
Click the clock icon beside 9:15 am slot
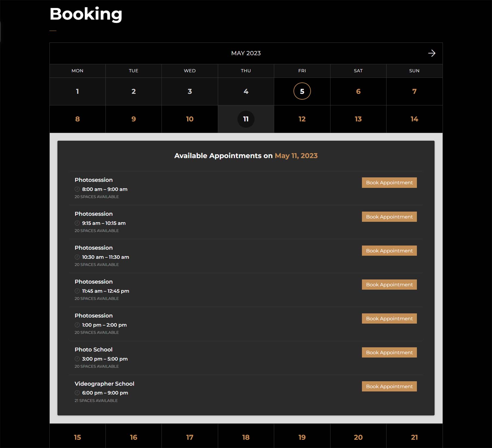click(77, 223)
